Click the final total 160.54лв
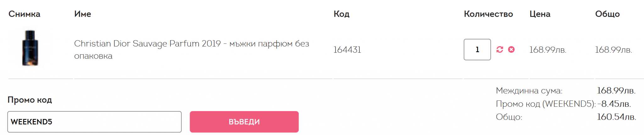This screenshot has width=644, height=135. tap(616, 117)
